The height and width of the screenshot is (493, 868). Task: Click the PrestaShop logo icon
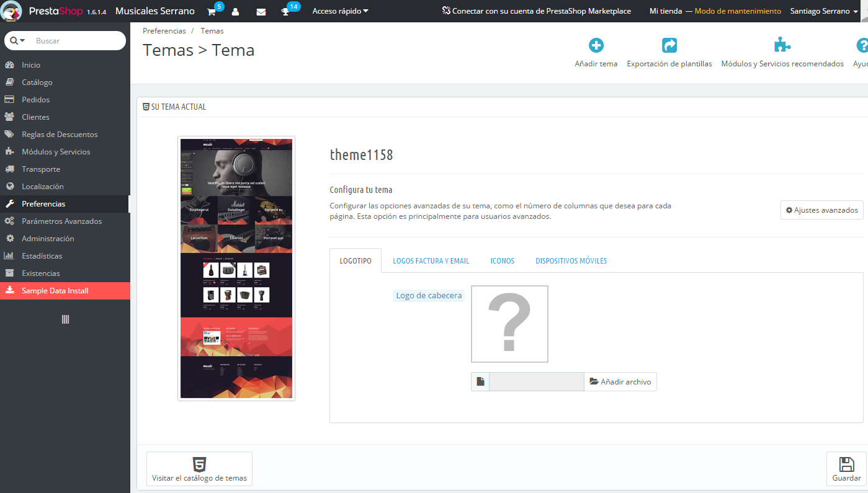pos(12,11)
